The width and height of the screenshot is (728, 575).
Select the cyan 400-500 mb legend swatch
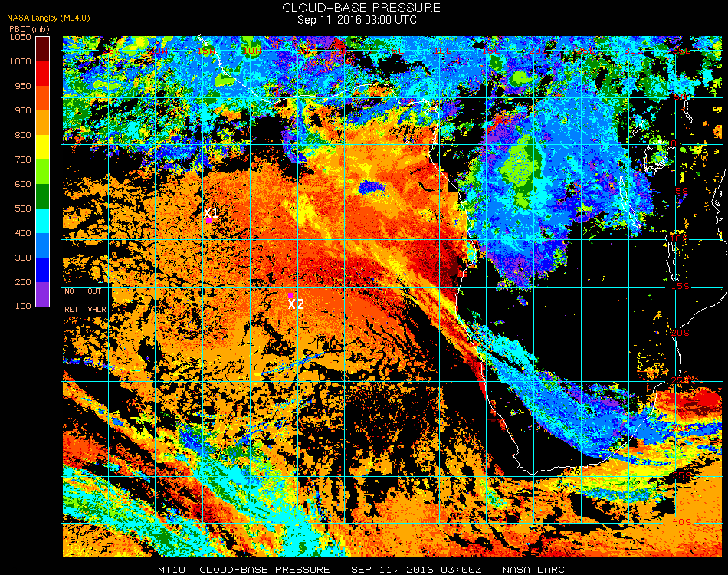(x=42, y=221)
